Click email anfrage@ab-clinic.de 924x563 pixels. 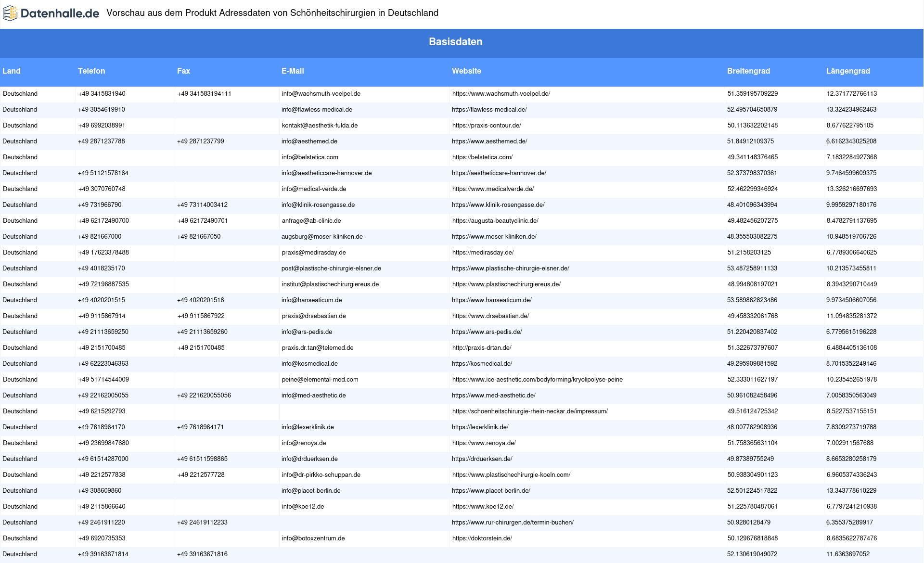point(311,221)
